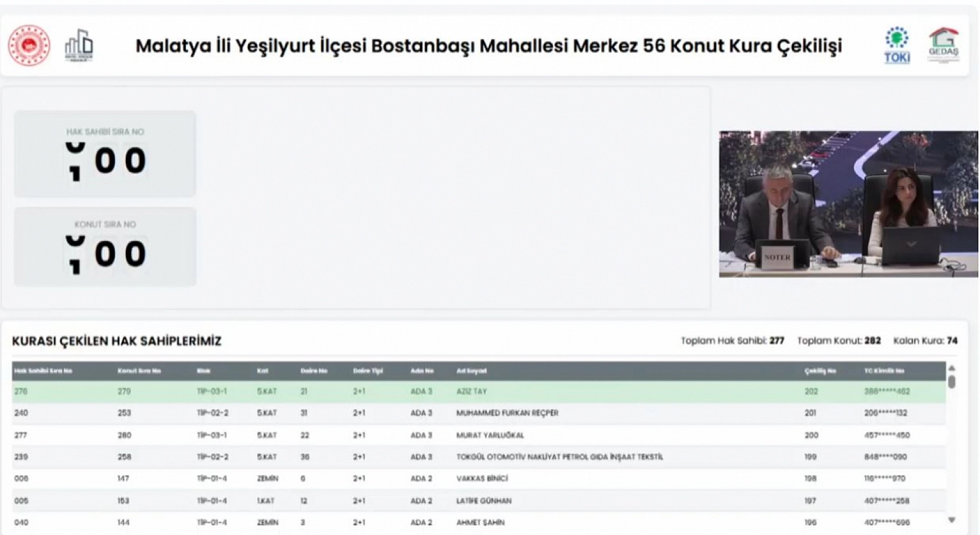Click the Toplam Konut 282 label
The height and width of the screenshot is (535, 980).
coord(839,339)
